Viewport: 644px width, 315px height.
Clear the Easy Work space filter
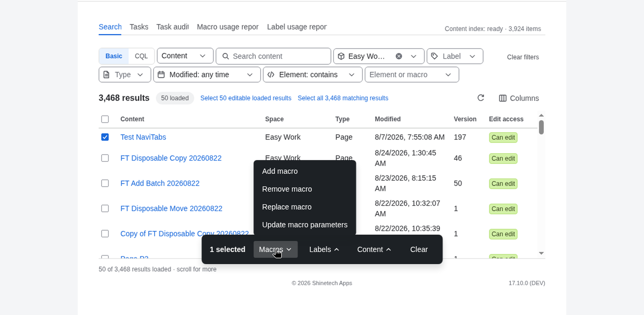(x=399, y=56)
